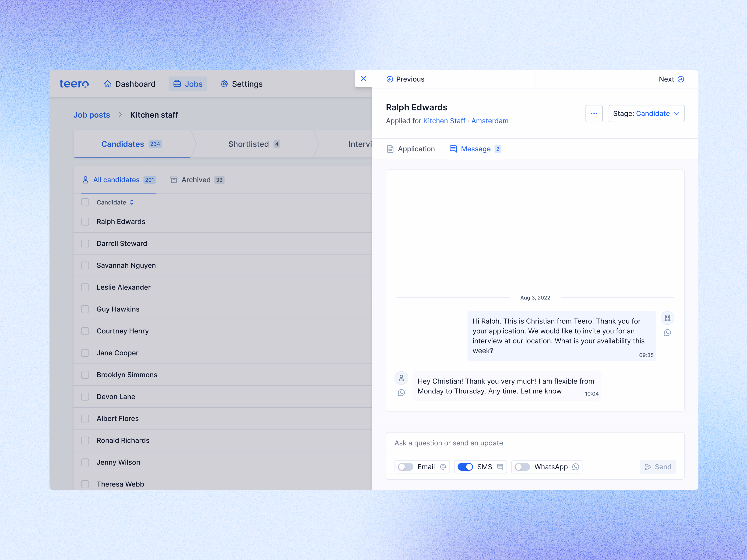Click the candidate person avatar icon
The height and width of the screenshot is (560, 747).
401,378
